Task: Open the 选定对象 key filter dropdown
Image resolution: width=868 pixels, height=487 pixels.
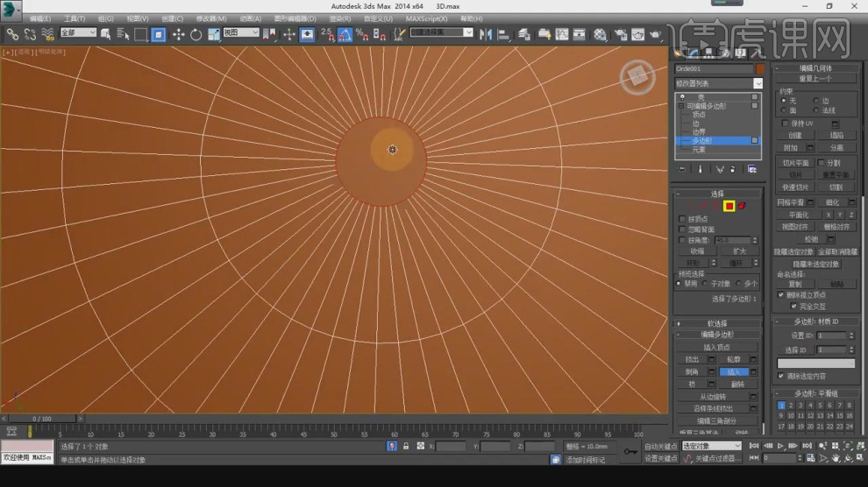Action: (x=711, y=446)
